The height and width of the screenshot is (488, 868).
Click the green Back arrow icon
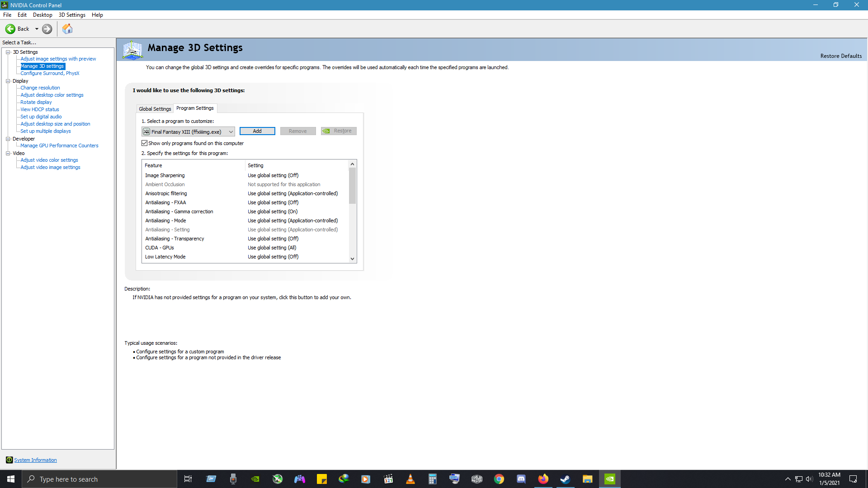(10, 29)
